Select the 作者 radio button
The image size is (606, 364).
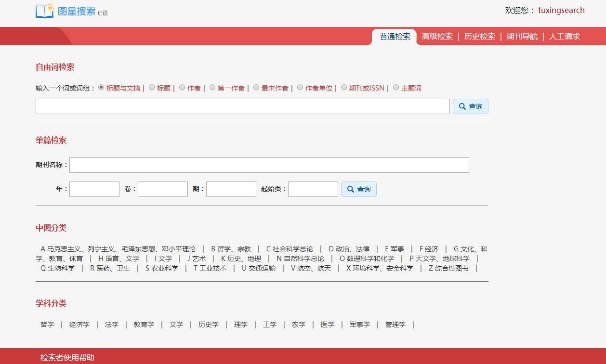click(182, 88)
